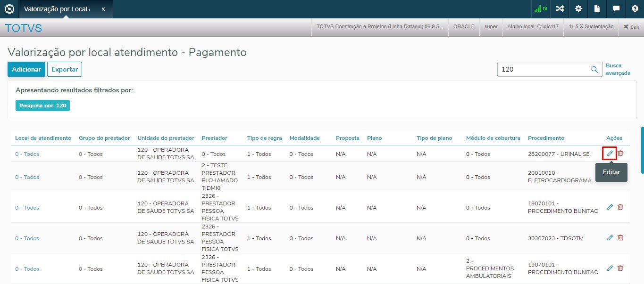Sort by Proposta column header
The image size is (644, 284).
click(x=348, y=138)
